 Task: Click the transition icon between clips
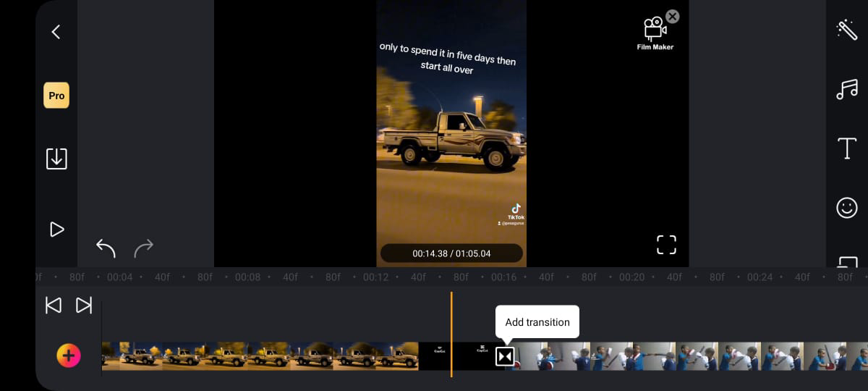(x=504, y=356)
